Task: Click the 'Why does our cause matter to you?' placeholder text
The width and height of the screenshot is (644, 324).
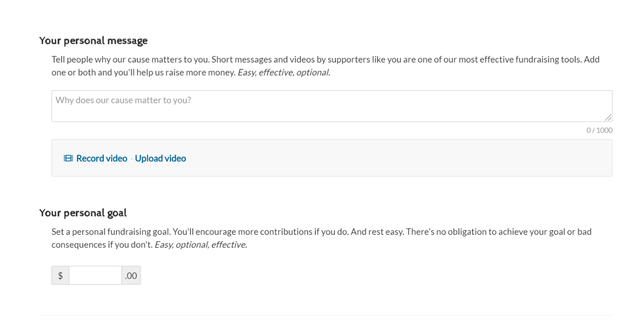Action: (x=123, y=100)
